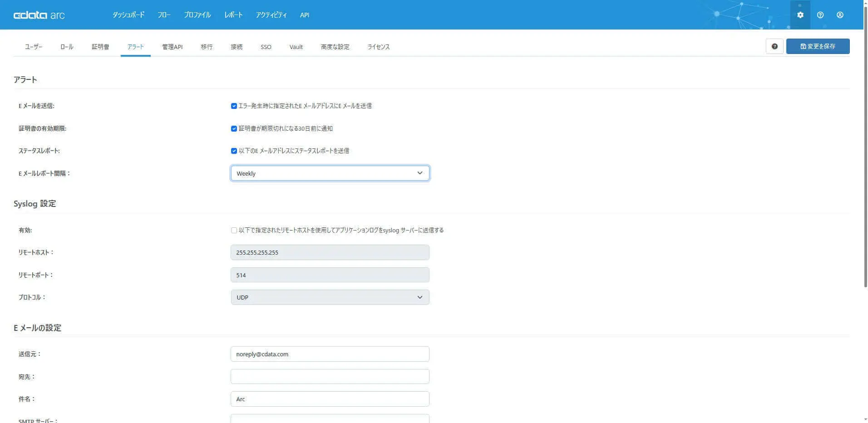Switch to the 証明書 tab
868x423 pixels.
(100, 47)
